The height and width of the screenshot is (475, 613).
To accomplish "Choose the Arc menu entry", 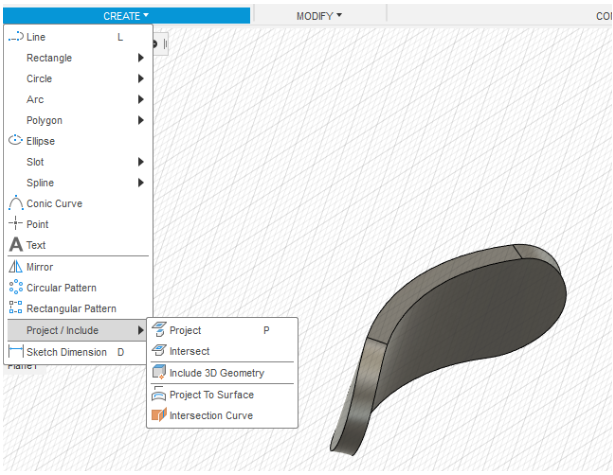I will [78, 99].
